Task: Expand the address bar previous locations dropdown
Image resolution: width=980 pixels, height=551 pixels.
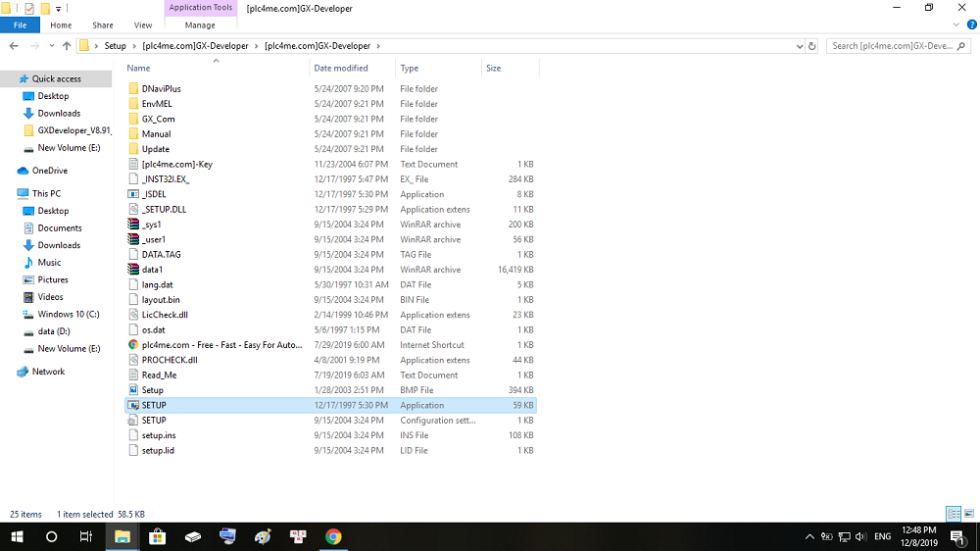Action: pyautogui.click(x=798, y=46)
